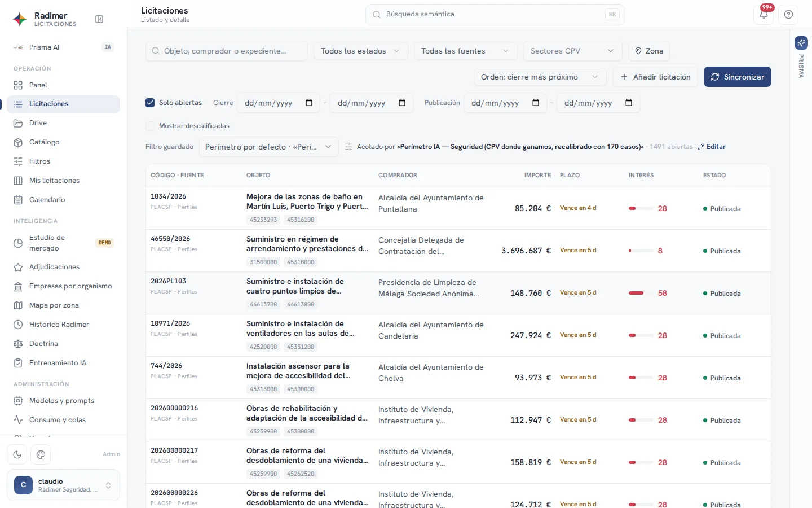The height and width of the screenshot is (508, 812).
Task: Open theme palette icon
Action: coord(41,454)
